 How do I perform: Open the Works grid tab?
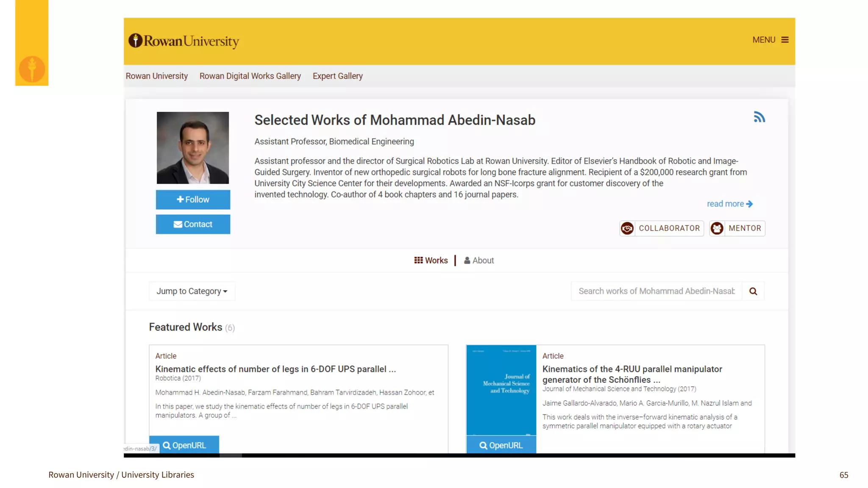[431, 261]
